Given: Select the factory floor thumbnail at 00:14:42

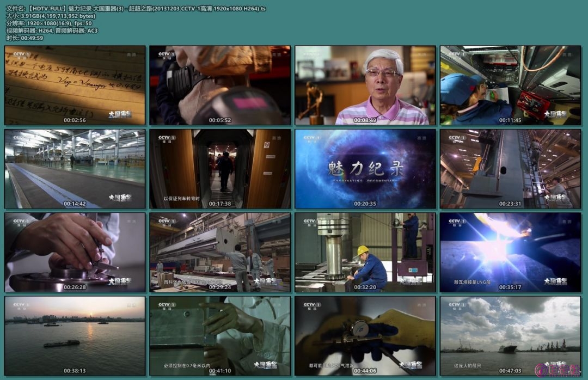Looking at the screenshot, I should tap(75, 169).
